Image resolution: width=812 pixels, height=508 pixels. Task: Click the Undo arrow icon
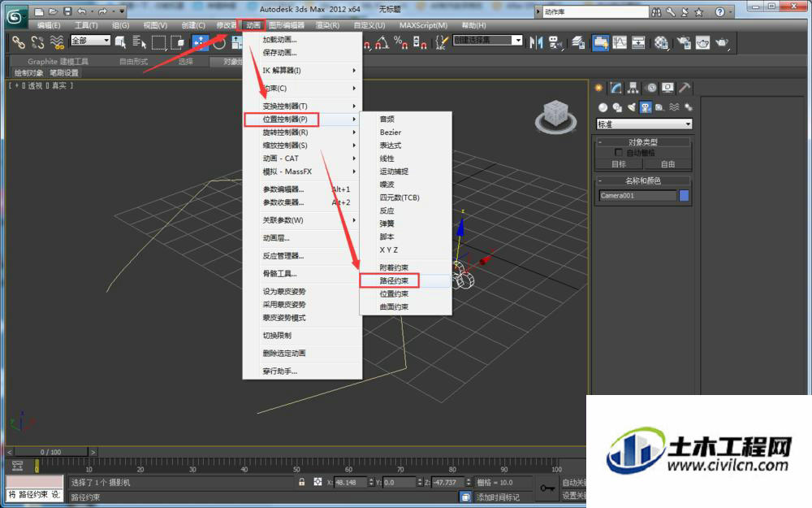[x=82, y=11]
